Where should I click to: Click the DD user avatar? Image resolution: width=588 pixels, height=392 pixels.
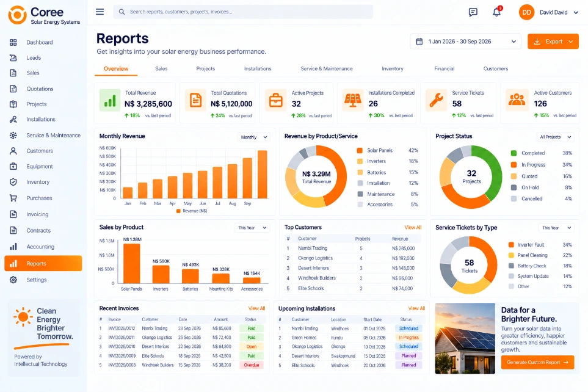pos(526,12)
